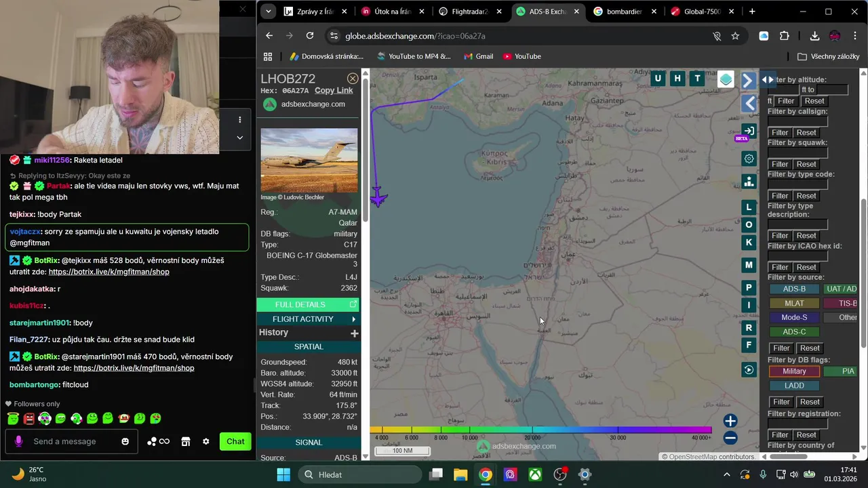Bookmark this page with star icon
Screen dimensions: 868x488
pyautogui.click(x=735, y=36)
